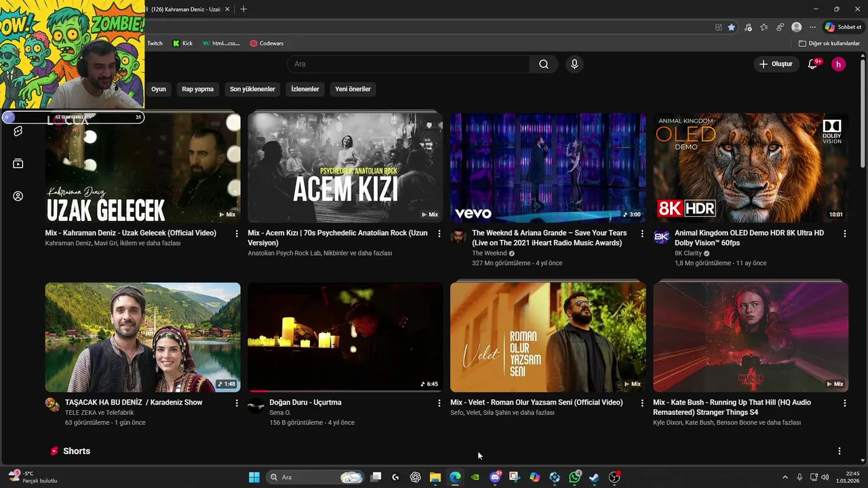Viewport: 868px width, 488px height.
Task: Open a new browser tab with plus
Action: pos(243,9)
